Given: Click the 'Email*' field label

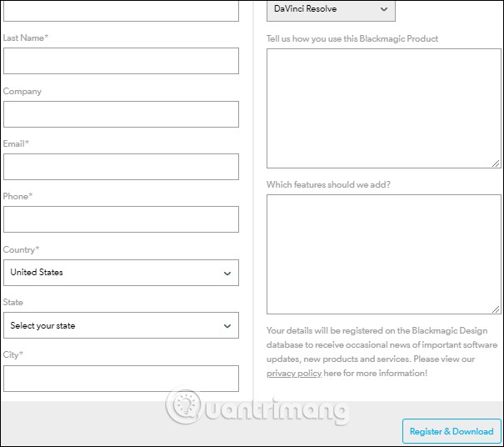Looking at the screenshot, I should coord(16,144).
